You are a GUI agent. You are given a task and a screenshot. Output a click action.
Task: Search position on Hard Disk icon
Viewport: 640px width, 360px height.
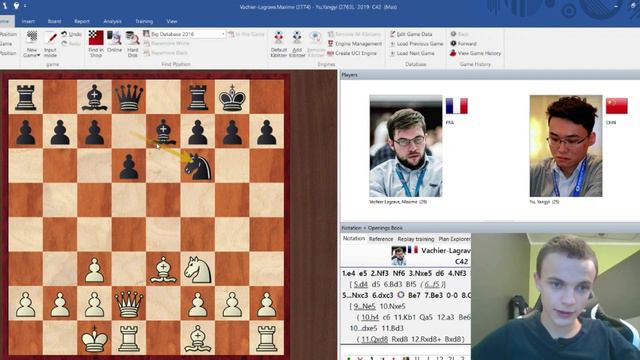click(132, 38)
